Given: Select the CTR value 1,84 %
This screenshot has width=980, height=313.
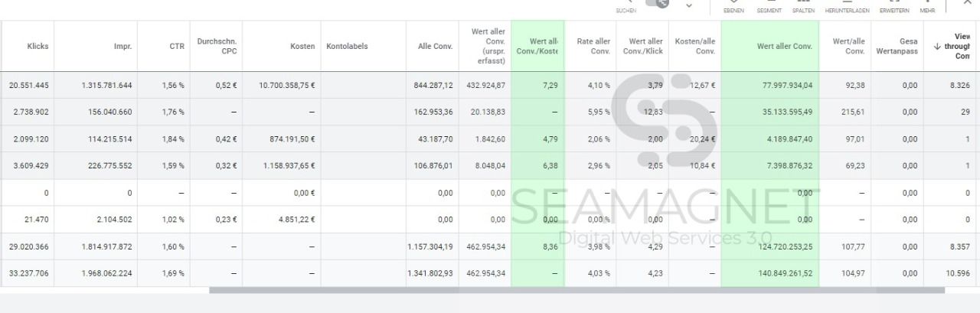Looking at the screenshot, I should click(173, 139).
